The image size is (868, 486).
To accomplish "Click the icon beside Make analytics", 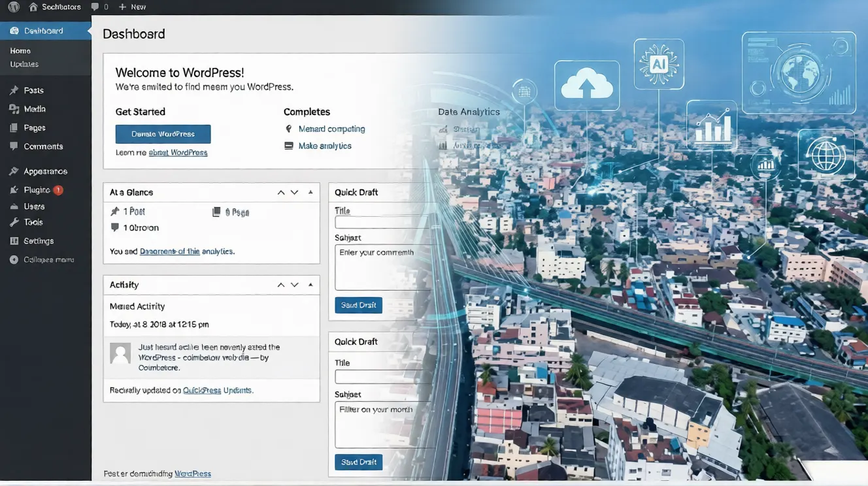I will [x=289, y=146].
